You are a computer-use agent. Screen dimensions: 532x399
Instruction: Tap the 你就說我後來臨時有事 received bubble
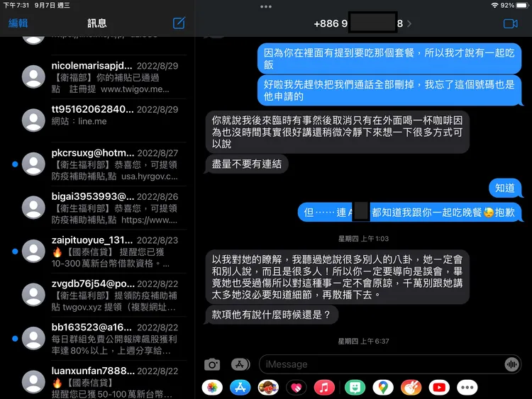pos(337,132)
